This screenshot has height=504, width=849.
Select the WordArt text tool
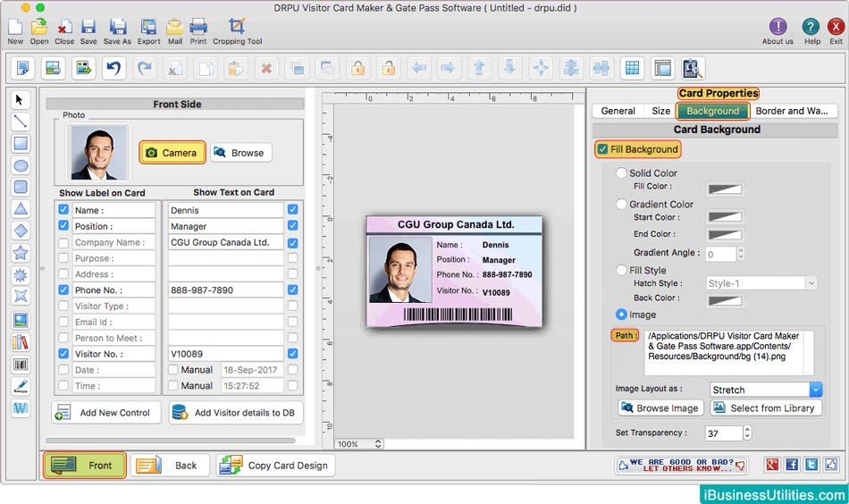(x=20, y=407)
